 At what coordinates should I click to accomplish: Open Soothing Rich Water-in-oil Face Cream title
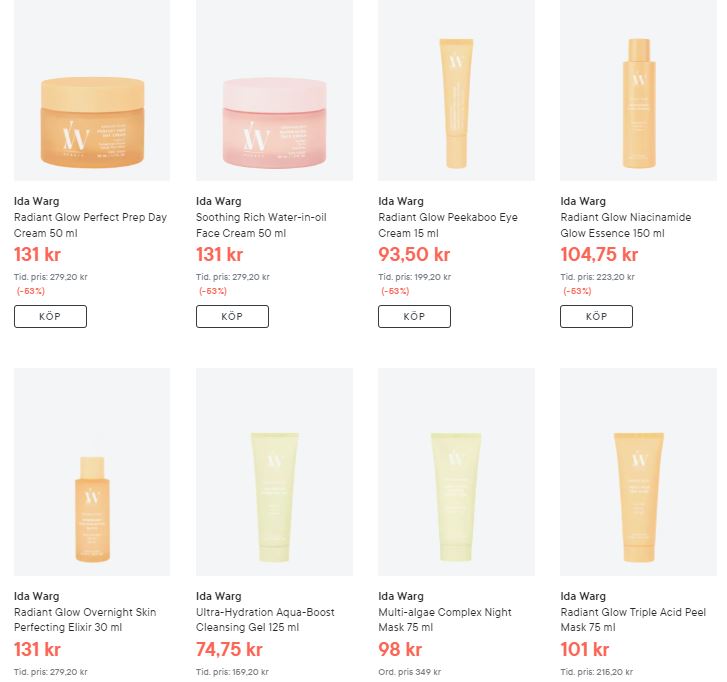point(261,225)
